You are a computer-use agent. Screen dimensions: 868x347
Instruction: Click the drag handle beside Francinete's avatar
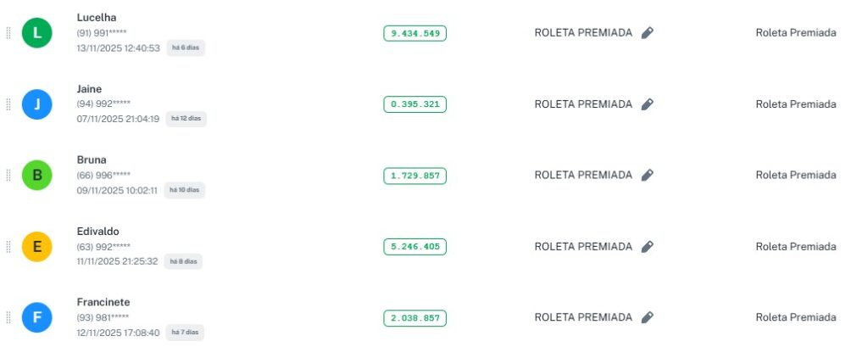pyautogui.click(x=8, y=317)
